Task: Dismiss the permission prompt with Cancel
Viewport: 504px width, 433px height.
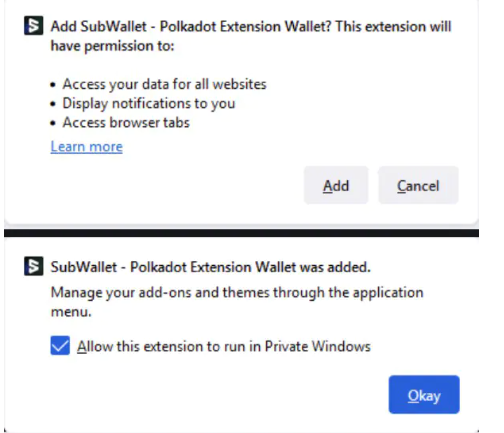Action: coord(418,185)
